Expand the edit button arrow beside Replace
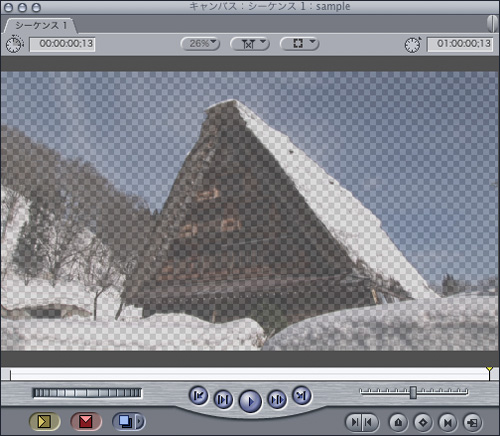This screenshot has height=436, width=500. click(140, 422)
